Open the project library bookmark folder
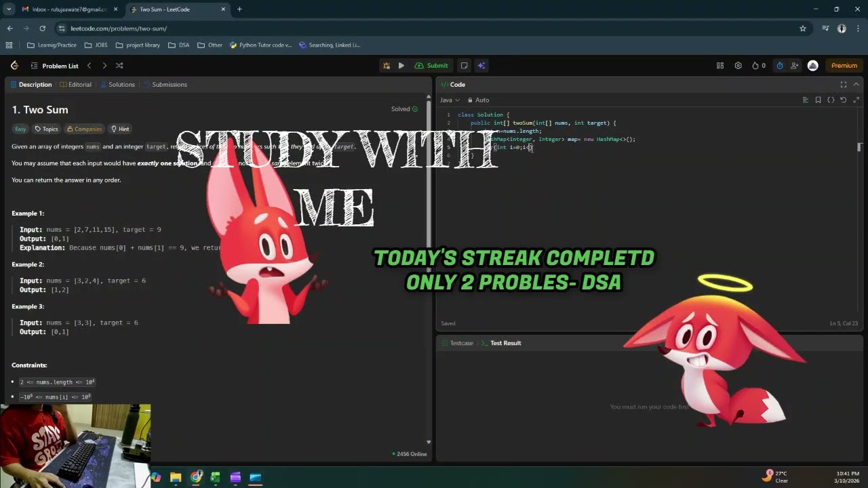The width and height of the screenshot is (868, 488). click(138, 45)
